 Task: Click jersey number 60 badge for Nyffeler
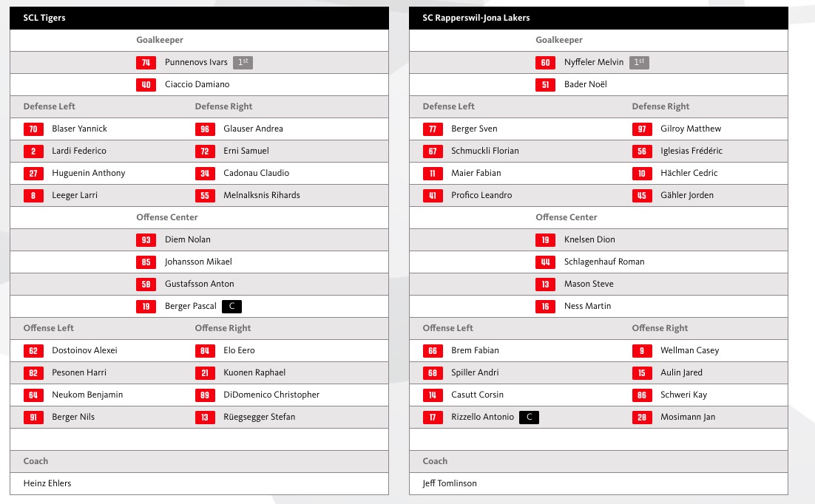[545, 63]
